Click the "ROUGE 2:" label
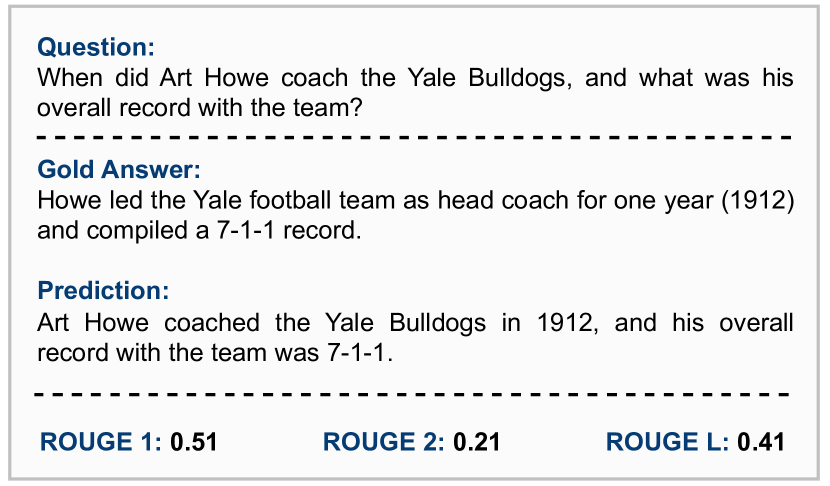Screen dimensions: 830x486 tap(384, 442)
